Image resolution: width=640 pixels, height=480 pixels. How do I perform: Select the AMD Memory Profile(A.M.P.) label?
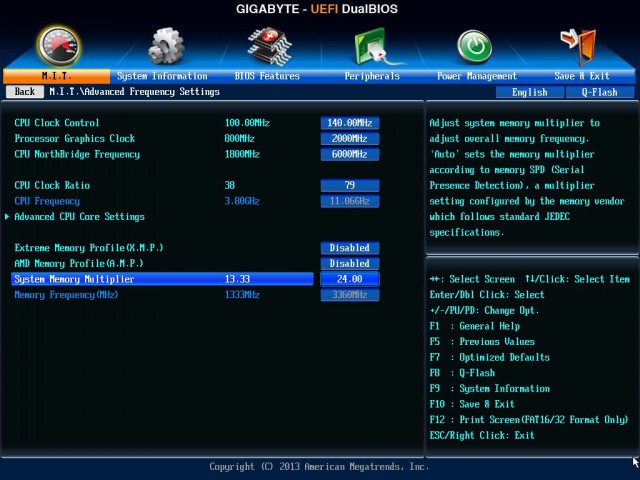(79, 264)
